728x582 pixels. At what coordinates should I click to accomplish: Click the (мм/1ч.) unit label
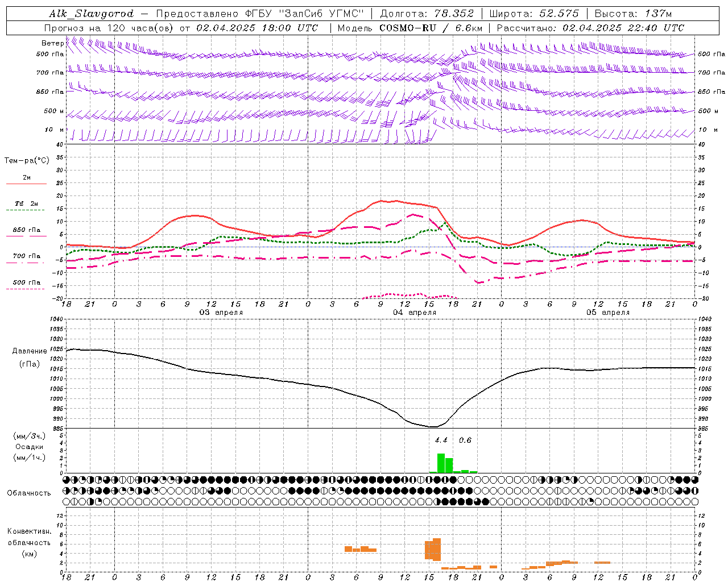[29, 458]
